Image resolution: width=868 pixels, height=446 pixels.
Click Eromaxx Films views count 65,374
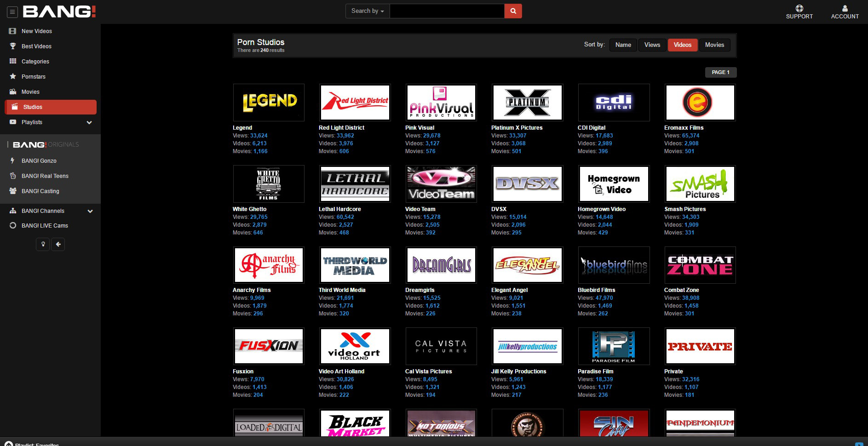[690, 136]
